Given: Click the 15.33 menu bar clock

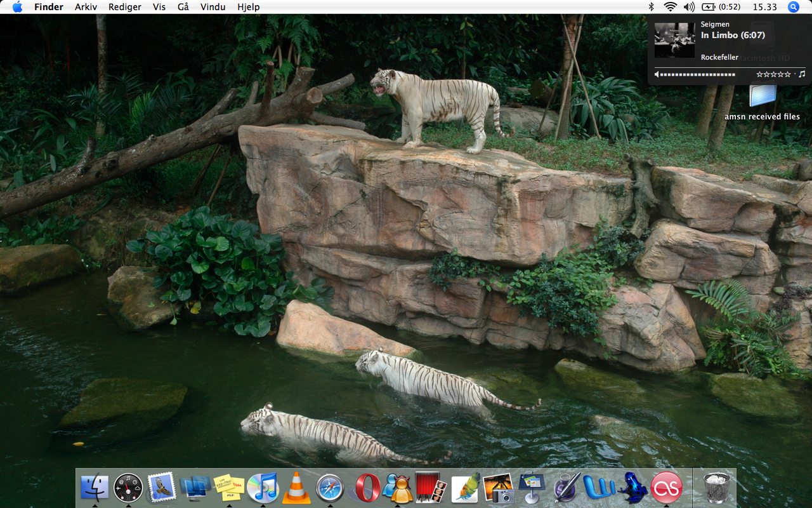Looking at the screenshot, I should click(764, 7).
